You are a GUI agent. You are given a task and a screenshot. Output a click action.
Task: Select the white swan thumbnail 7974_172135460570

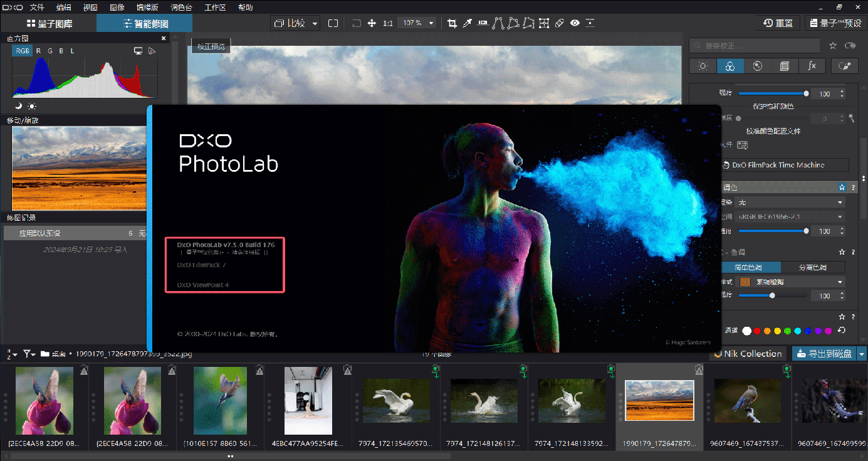click(395, 400)
